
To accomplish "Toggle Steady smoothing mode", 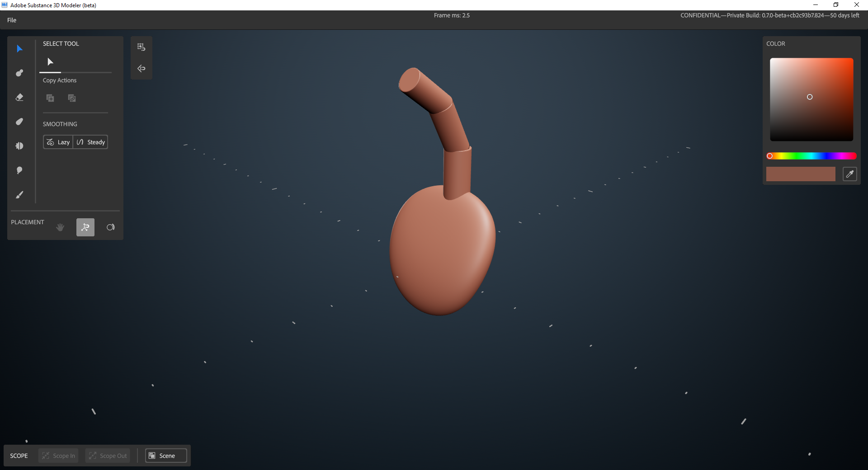I will tap(90, 142).
